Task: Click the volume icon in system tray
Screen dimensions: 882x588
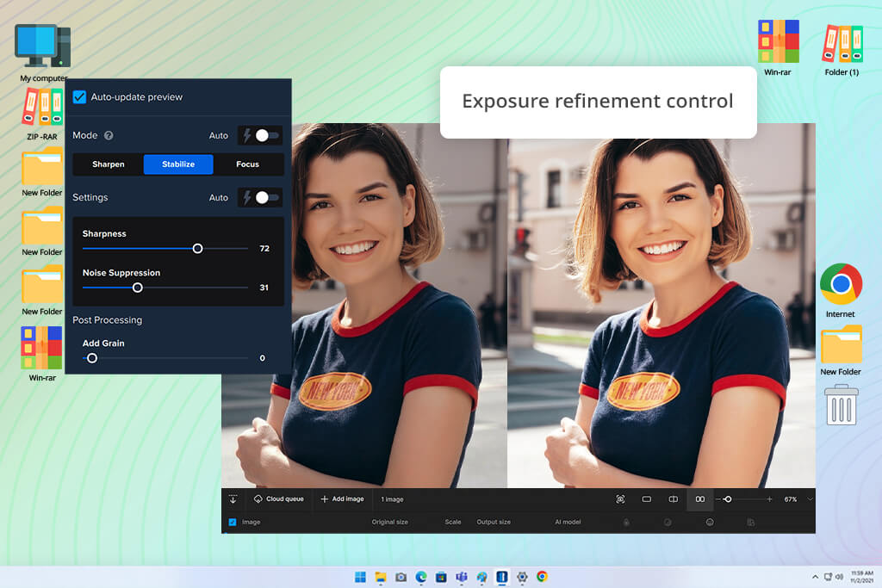Action: (x=839, y=577)
